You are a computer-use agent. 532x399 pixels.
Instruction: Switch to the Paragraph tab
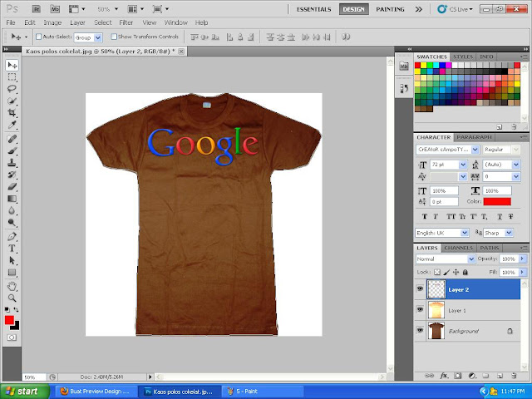474,137
